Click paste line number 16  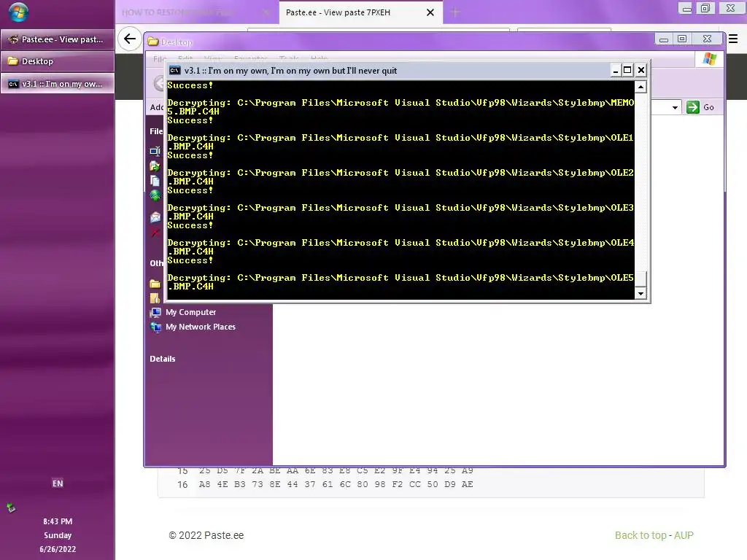coord(182,485)
